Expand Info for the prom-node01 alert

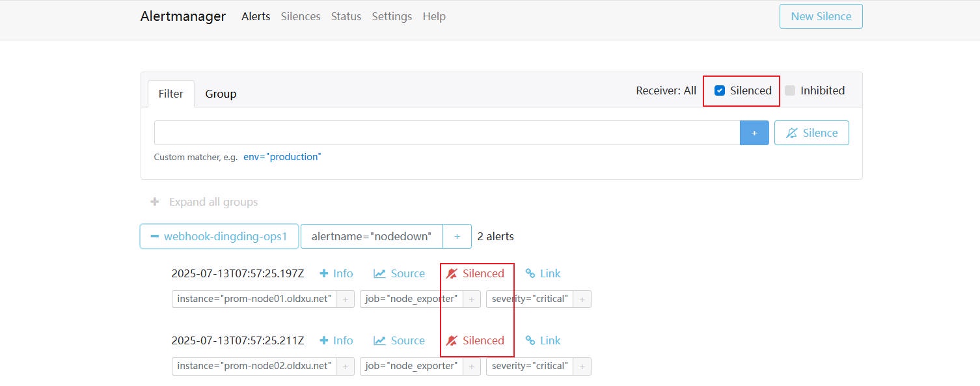pos(336,274)
